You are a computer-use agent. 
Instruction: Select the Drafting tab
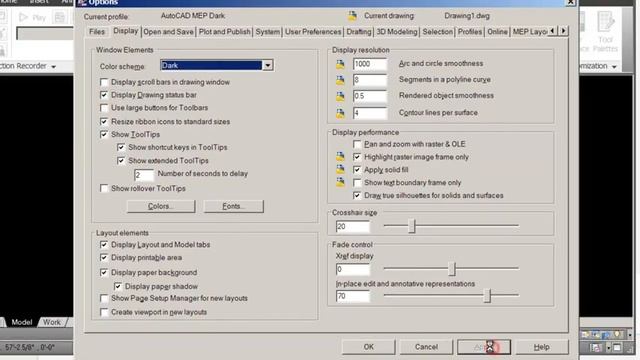click(x=359, y=32)
